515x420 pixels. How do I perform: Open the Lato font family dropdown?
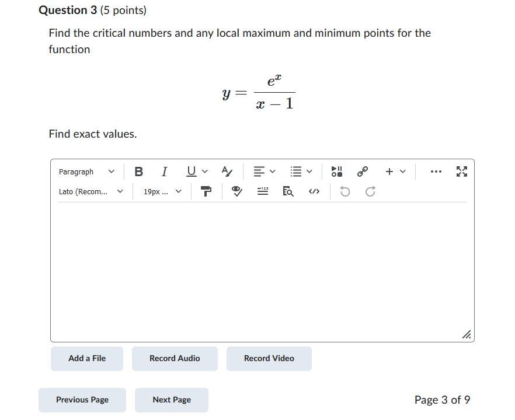(x=91, y=191)
